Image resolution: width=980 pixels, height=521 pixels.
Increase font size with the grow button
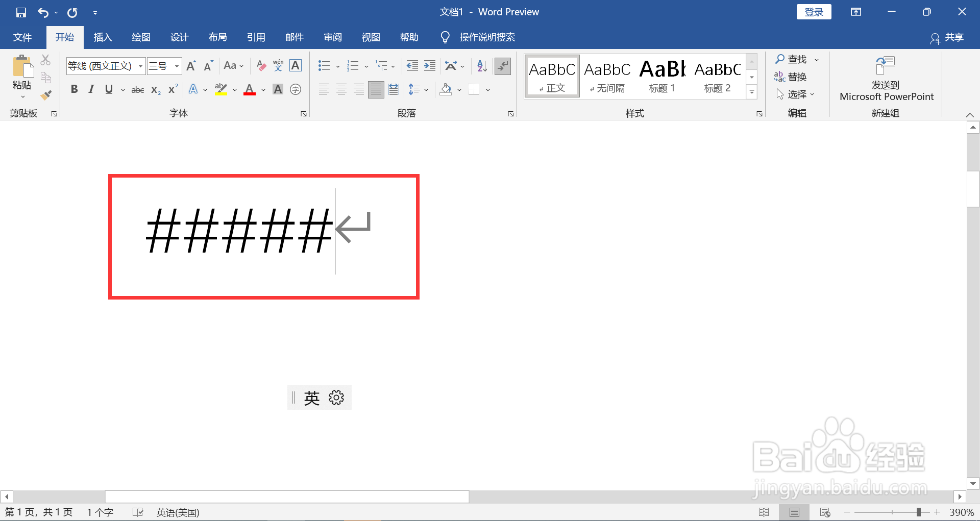pos(191,66)
